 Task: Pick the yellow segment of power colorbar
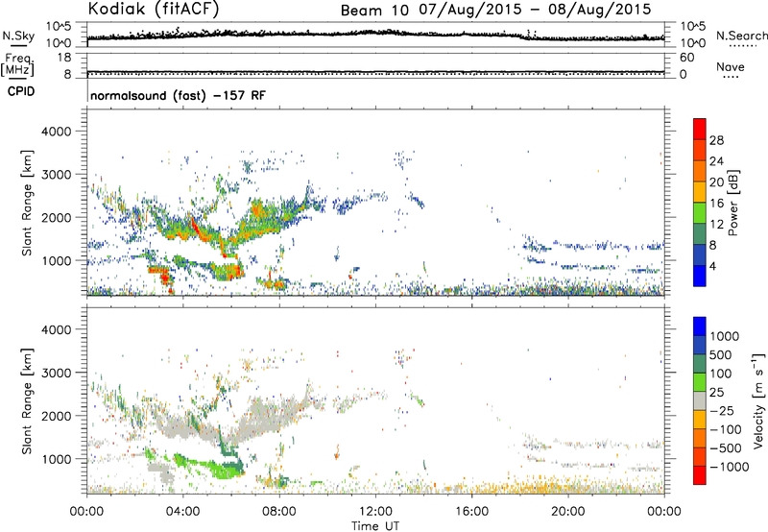click(x=700, y=192)
